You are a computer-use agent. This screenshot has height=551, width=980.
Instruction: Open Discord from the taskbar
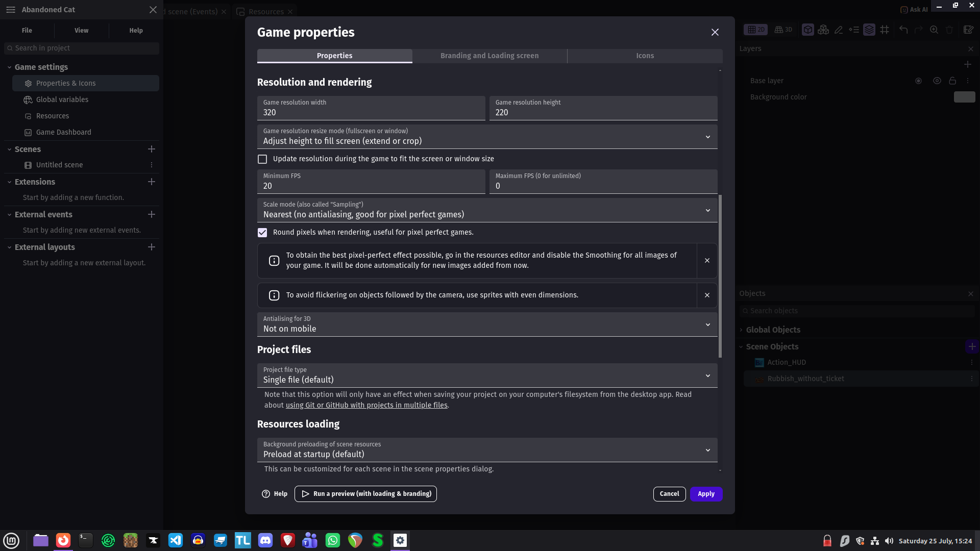coord(265,540)
